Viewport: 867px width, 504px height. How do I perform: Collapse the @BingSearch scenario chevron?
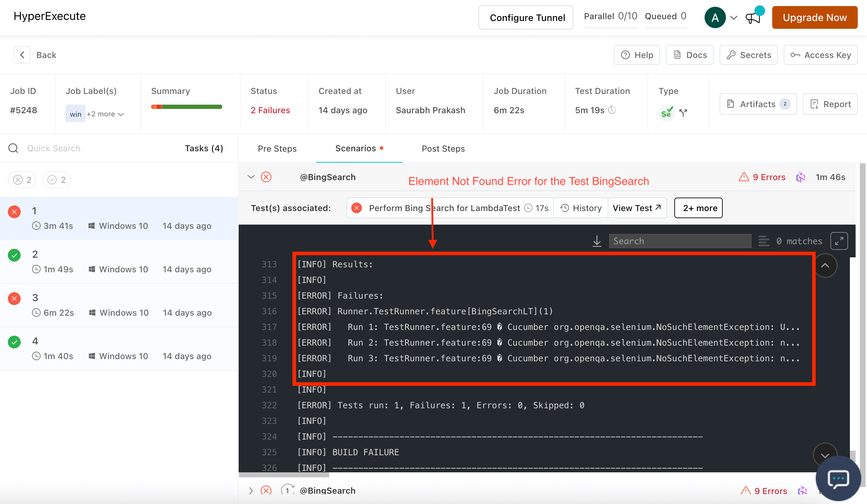click(251, 177)
